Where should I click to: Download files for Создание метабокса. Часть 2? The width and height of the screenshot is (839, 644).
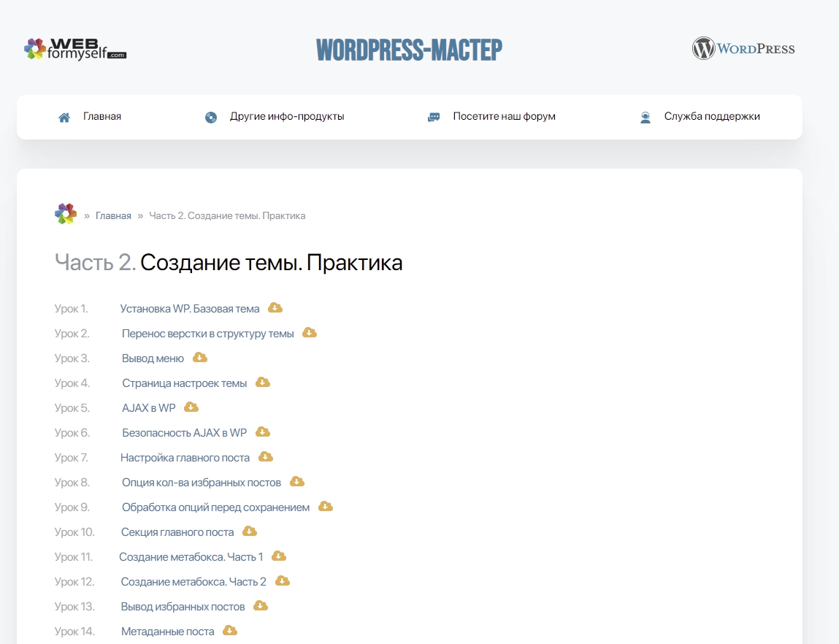(283, 581)
